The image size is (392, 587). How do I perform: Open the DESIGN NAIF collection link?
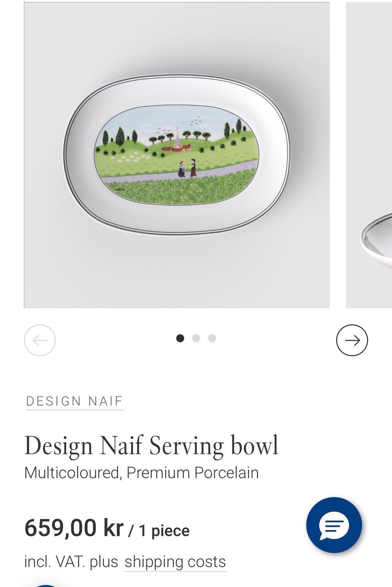click(x=74, y=401)
